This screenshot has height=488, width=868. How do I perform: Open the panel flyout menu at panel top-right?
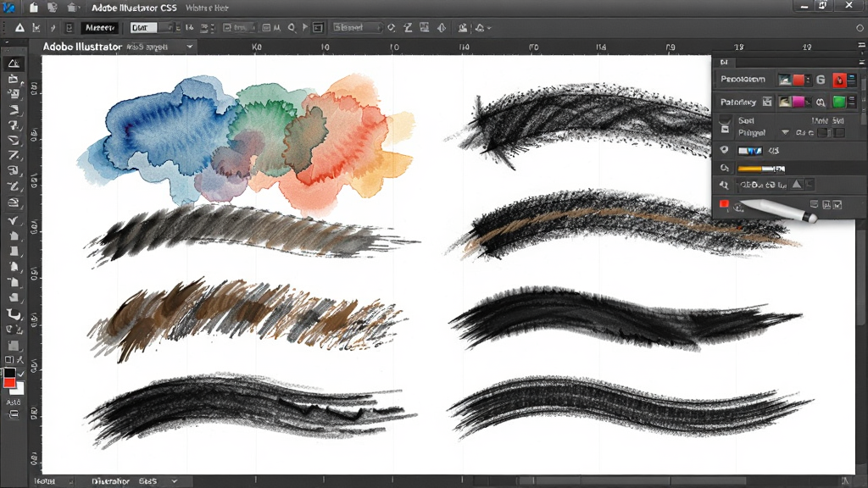tap(861, 63)
